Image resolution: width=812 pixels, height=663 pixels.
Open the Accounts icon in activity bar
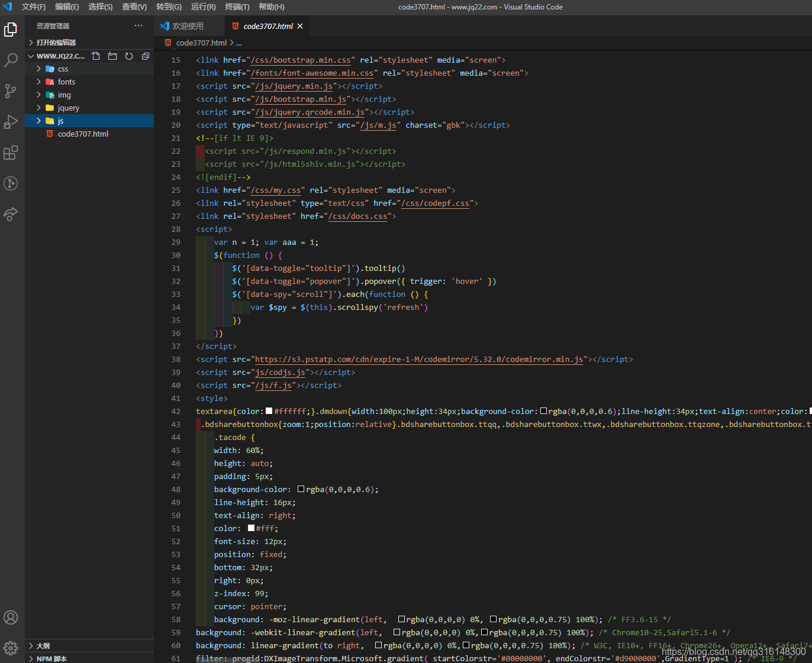click(11, 617)
